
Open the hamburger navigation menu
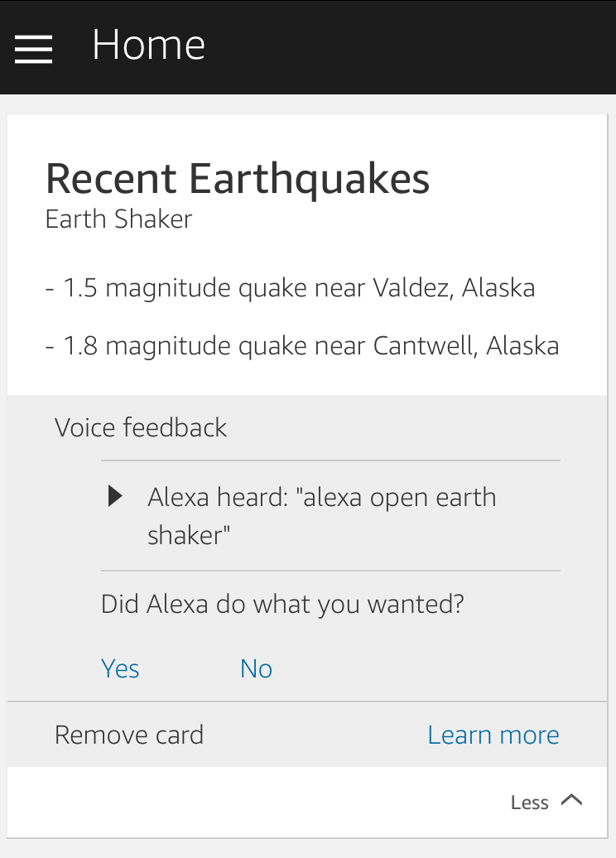point(34,49)
